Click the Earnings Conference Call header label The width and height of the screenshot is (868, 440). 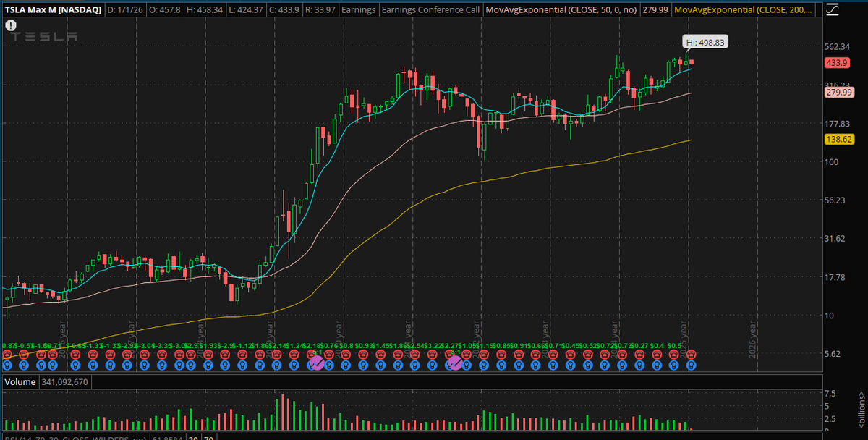click(430, 11)
